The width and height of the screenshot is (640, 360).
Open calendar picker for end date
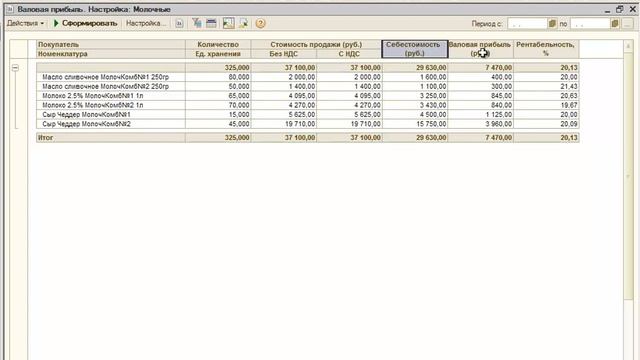coord(615,24)
